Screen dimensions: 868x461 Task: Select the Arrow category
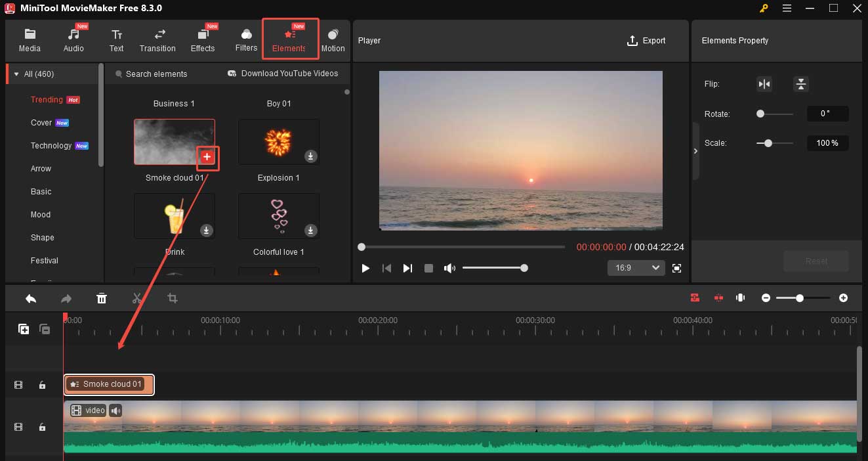coord(41,169)
